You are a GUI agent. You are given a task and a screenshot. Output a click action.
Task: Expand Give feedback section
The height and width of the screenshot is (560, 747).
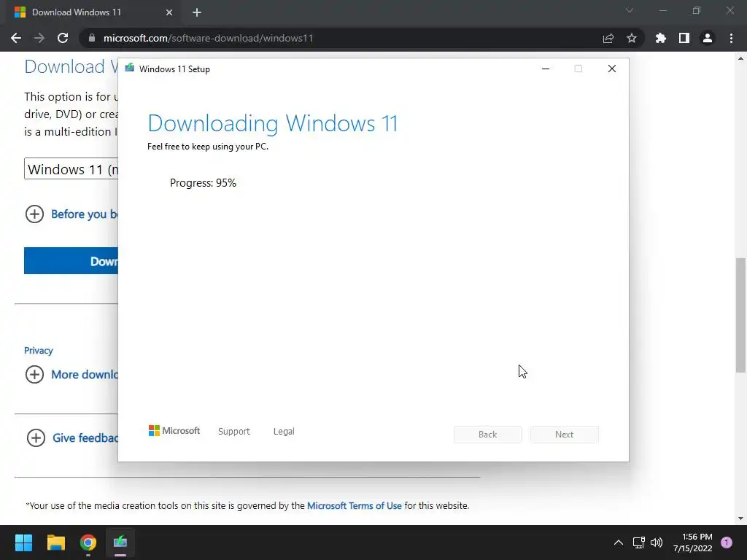(x=36, y=437)
